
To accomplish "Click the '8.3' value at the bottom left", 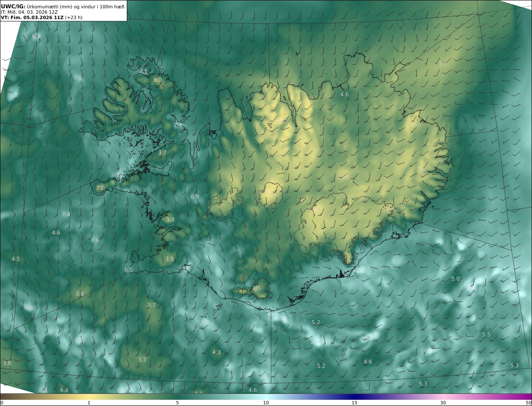I will pyautogui.click(x=43, y=390).
